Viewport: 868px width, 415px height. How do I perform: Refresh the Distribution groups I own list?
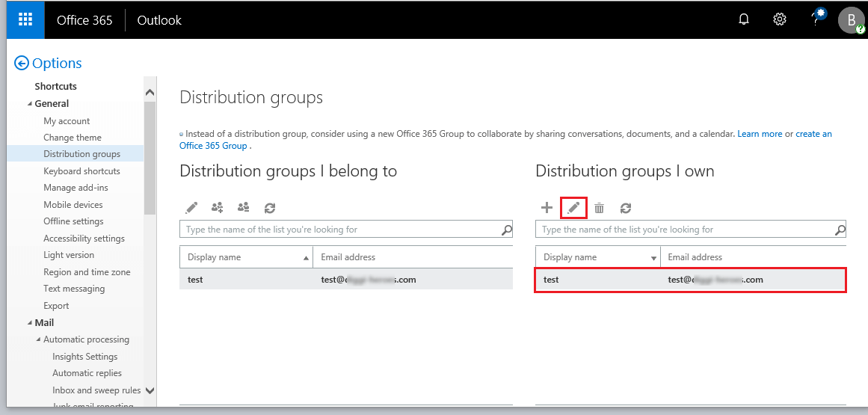pos(626,208)
